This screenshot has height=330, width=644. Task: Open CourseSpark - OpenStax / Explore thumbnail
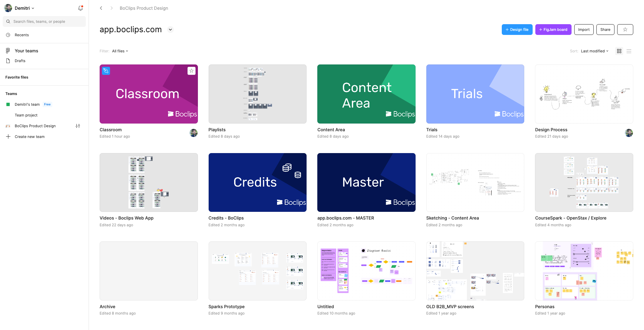[584, 182]
